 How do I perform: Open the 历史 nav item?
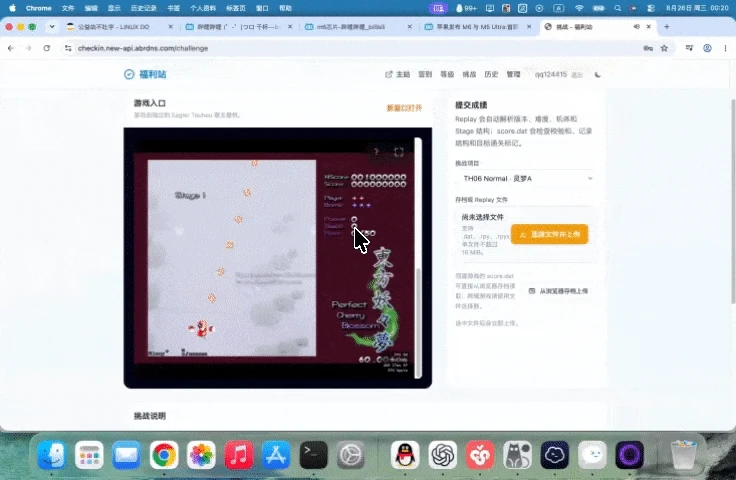tap(491, 74)
